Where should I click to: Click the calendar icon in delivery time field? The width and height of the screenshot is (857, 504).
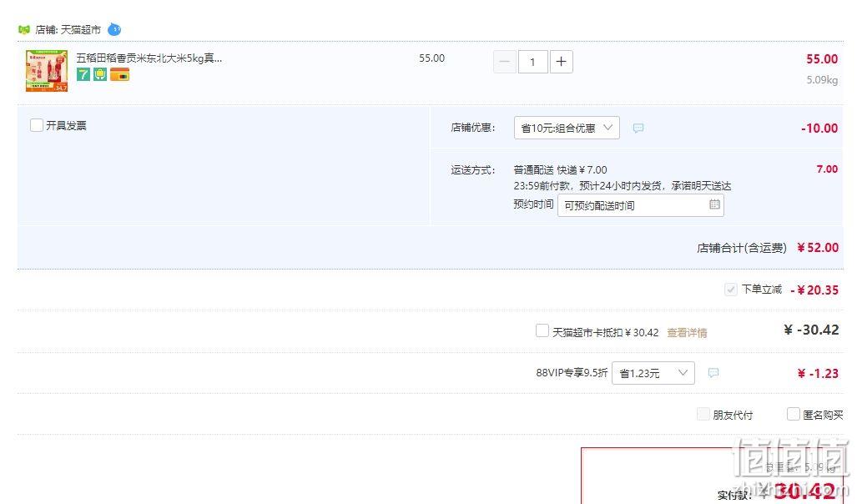714,204
